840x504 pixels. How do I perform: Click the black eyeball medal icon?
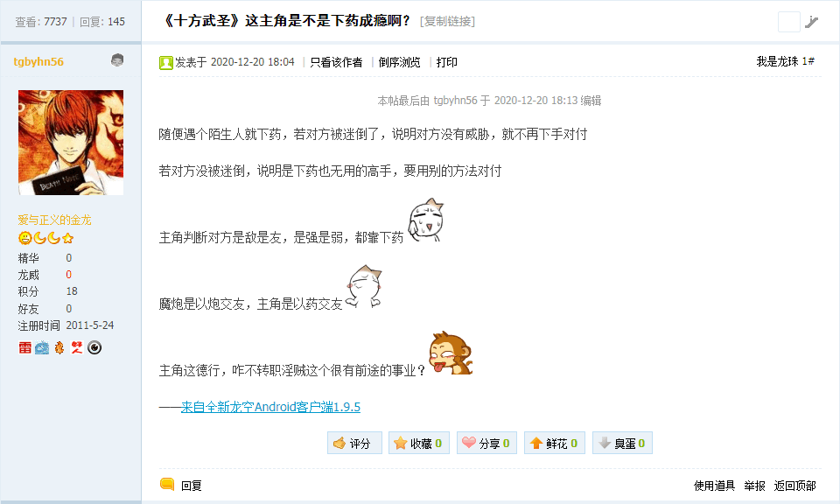click(94, 347)
